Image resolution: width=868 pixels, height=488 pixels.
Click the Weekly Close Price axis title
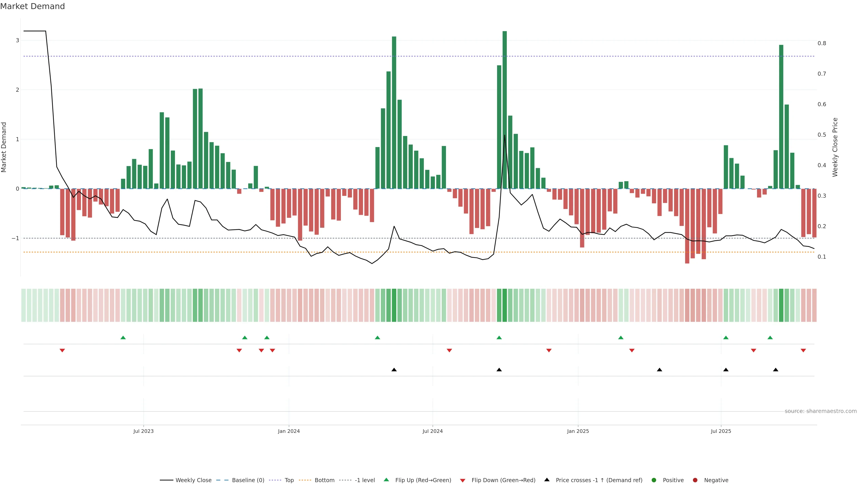point(835,147)
